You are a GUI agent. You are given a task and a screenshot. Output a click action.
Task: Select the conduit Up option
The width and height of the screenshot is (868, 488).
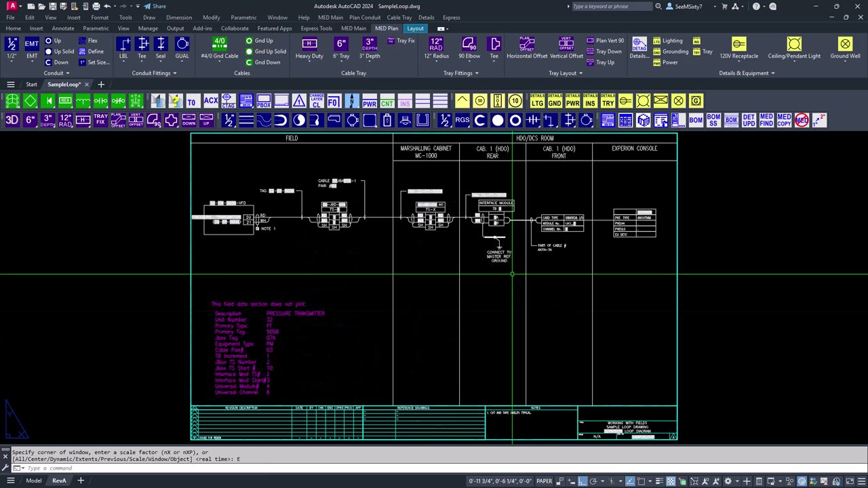tap(53, 41)
